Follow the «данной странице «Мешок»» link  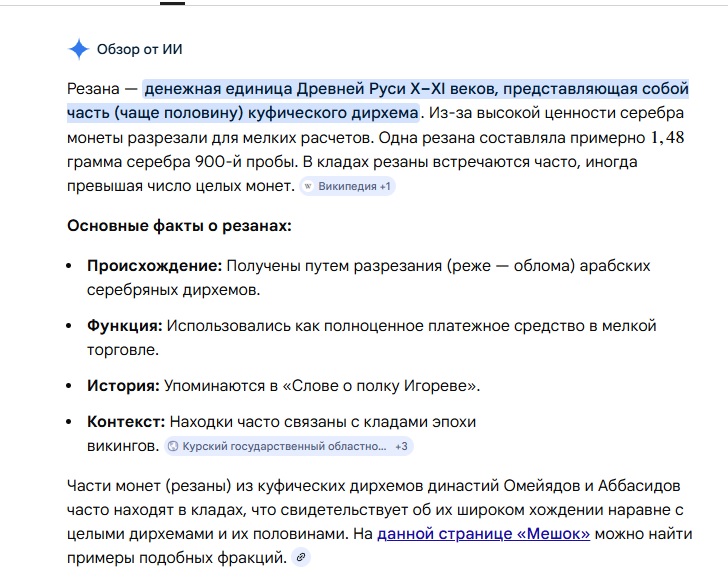pos(483,534)
